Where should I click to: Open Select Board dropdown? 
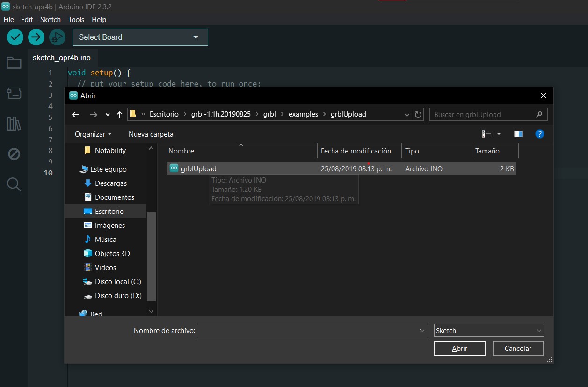(x=140, y=37)
